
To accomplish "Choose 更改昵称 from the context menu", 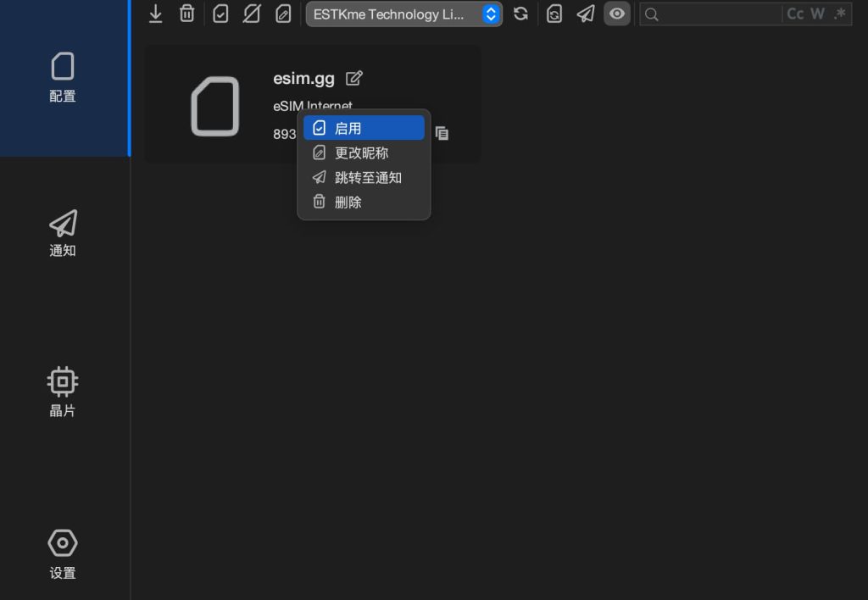I will (364, 153).
